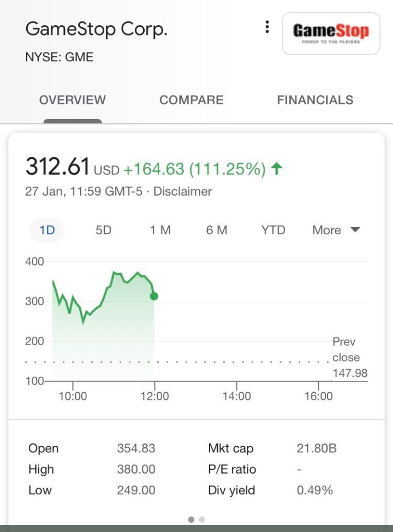Open the three-dot options menu
Screen dimensions: 393x532
[x=267, y=27]
